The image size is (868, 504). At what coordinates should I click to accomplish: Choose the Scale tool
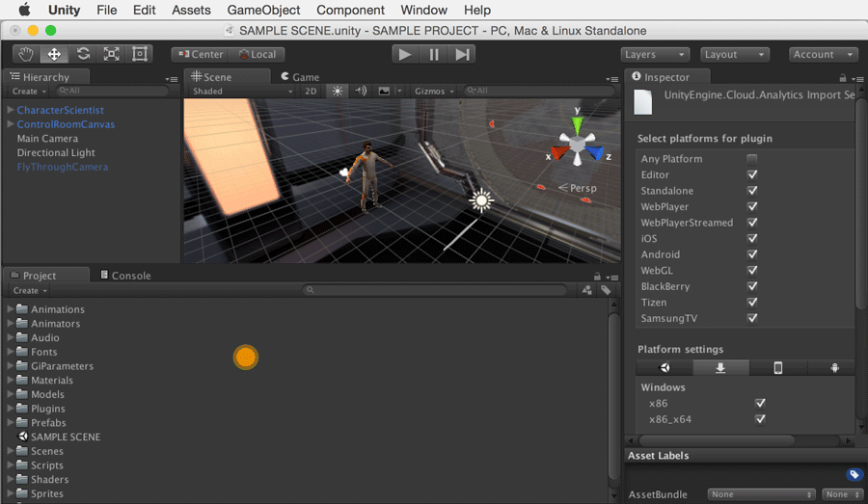click(112, 55)
